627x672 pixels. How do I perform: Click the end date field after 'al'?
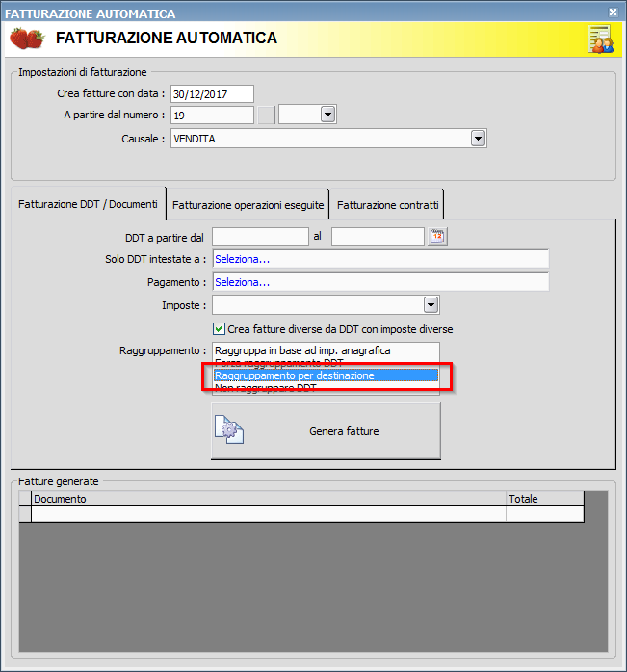click(378, 237)
